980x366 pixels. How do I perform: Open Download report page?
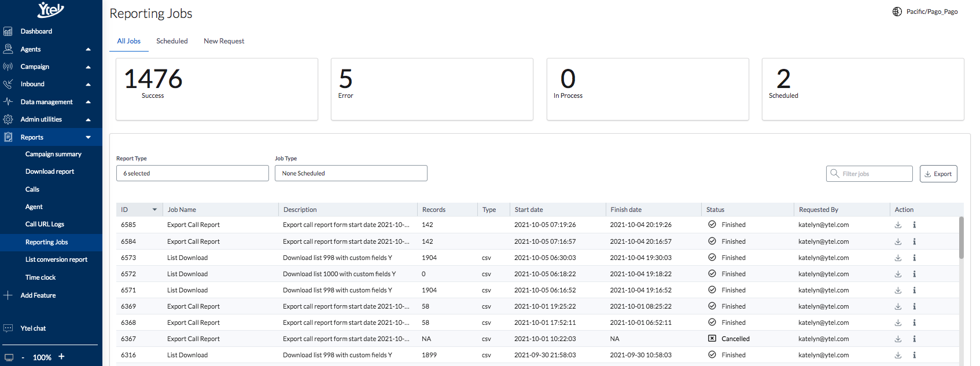pos(50,171)
